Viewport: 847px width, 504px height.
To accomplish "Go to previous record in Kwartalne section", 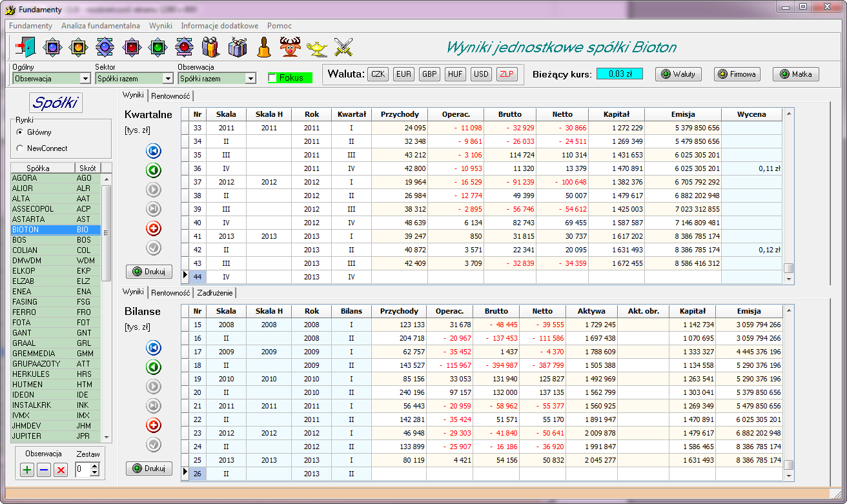I will click(x=154, y=170).
